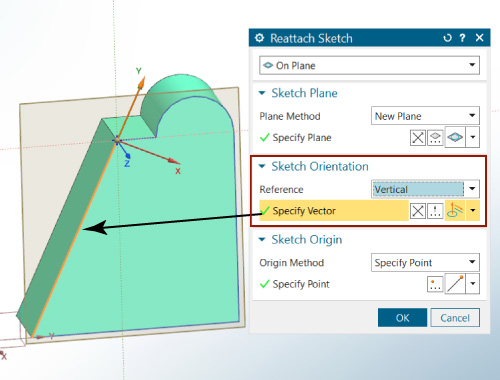500x380 pixels.
Task: Open the Origin Method Specify Point dropdown
Action: coord(425,263)
